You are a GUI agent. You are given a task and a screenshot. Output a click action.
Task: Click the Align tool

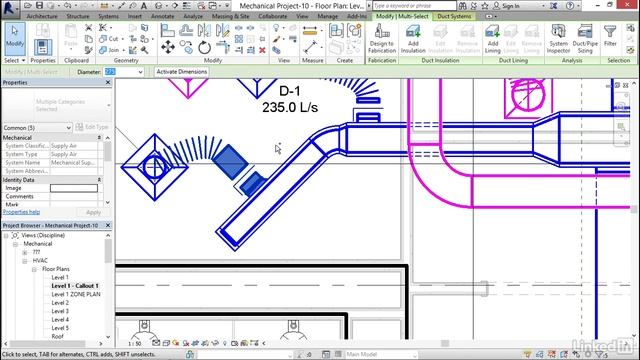pyautogui.click(x=167, y=30)
